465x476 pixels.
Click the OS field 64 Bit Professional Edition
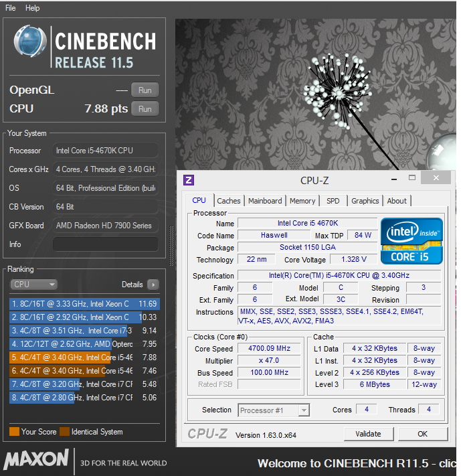106,188
